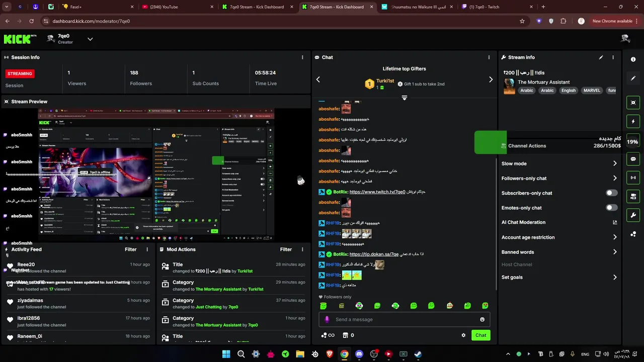Collapse the pinned gifters banner arrow
The width and height of the screenshot is (644, 362).
click(x=405, y=98)
